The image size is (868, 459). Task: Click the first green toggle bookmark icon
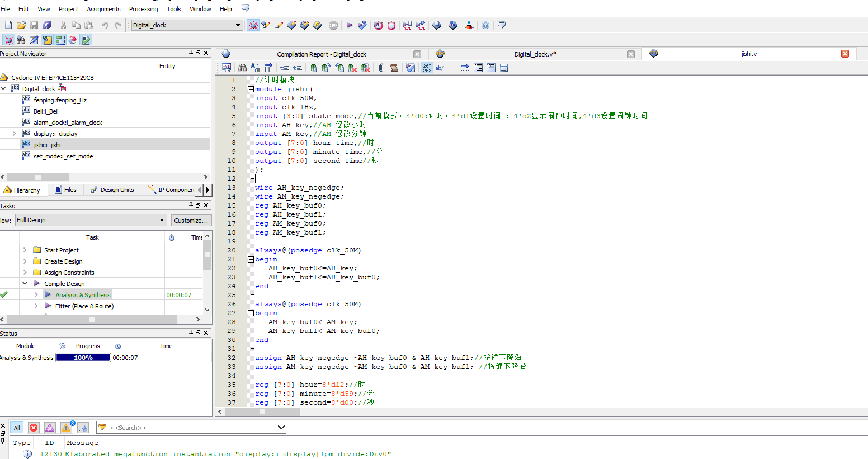[314, 68]
